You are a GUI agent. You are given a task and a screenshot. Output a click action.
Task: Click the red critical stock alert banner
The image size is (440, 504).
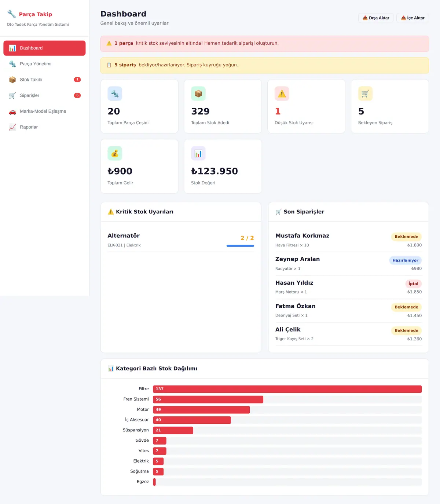(x=265, y=44)
